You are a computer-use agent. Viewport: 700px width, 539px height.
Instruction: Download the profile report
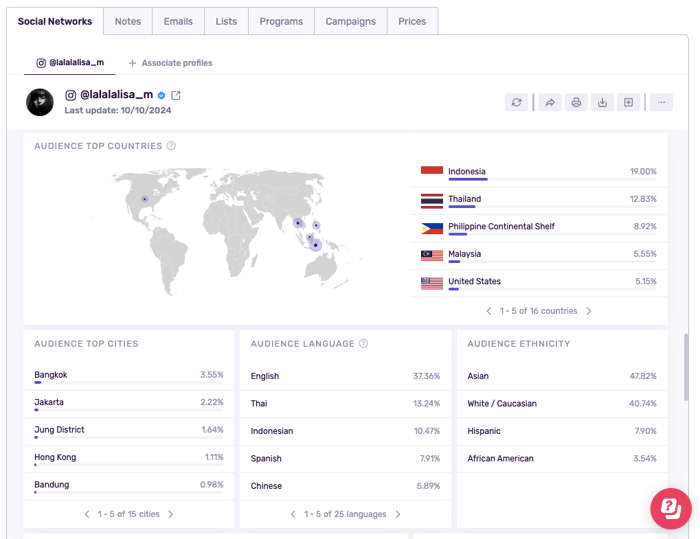point(602,102)
